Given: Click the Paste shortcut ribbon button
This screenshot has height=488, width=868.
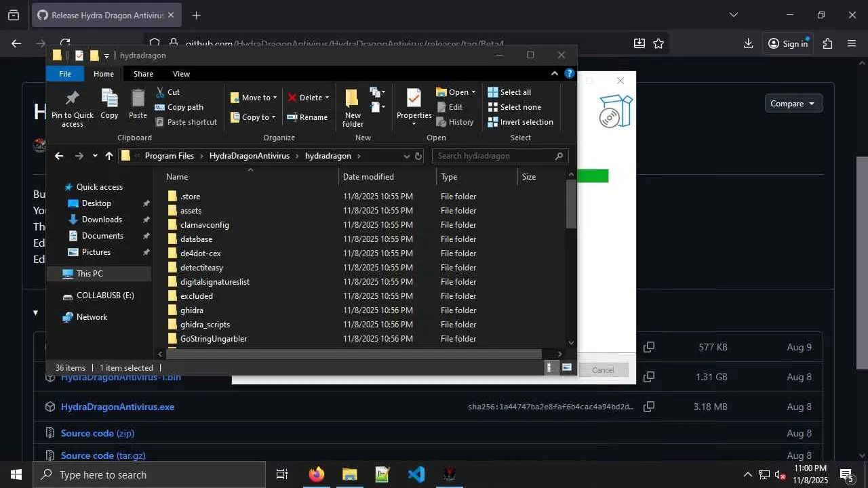Looking at the screenshot, I should 186,122.
